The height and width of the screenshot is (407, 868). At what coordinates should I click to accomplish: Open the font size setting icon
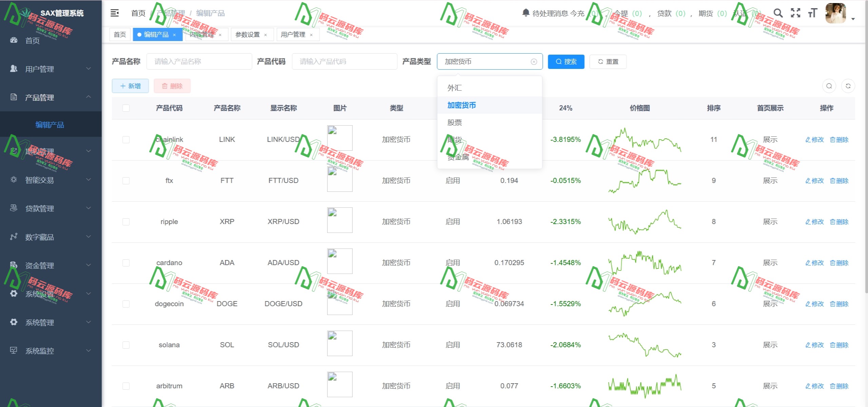point(812,13)
